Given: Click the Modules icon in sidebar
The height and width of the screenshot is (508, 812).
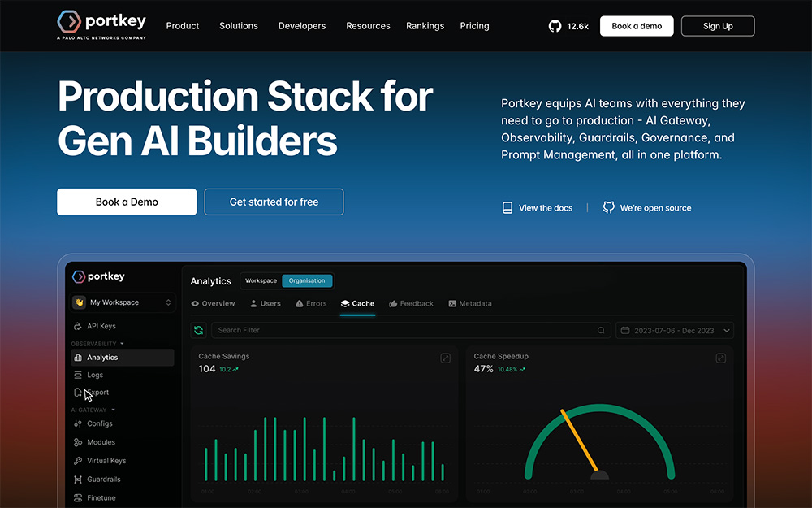Looking at the screenshot, I should pyautogui.click(x=78, y=442).
